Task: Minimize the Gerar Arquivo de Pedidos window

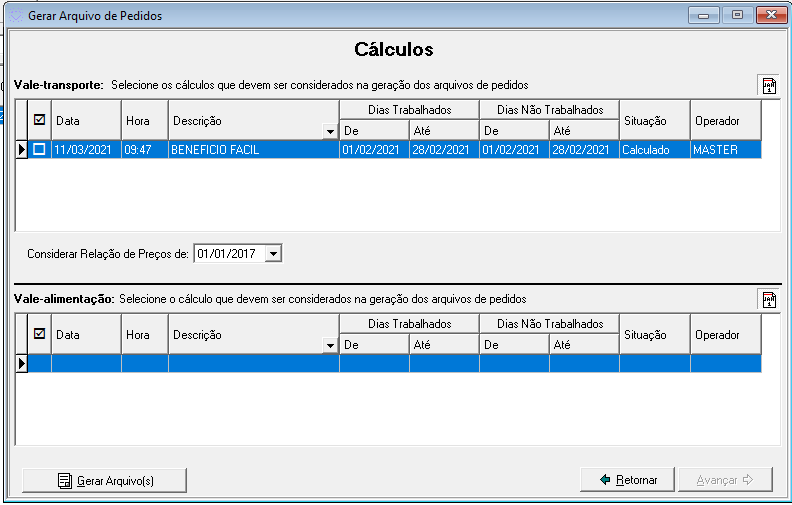Action: coord(706,15)
